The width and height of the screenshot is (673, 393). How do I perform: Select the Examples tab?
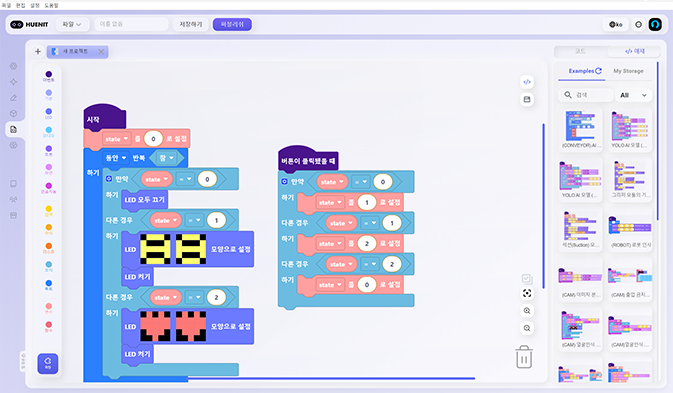pos(581,71)
